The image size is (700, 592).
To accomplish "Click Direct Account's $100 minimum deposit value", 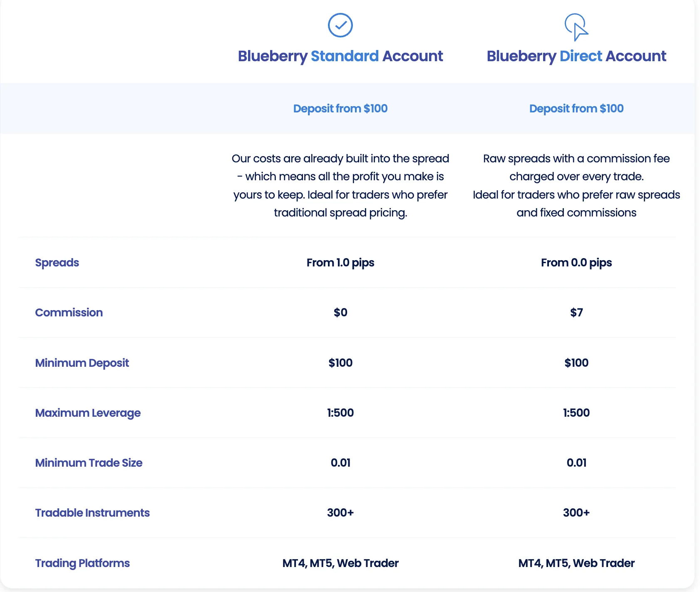I will (x=576, y=363).
